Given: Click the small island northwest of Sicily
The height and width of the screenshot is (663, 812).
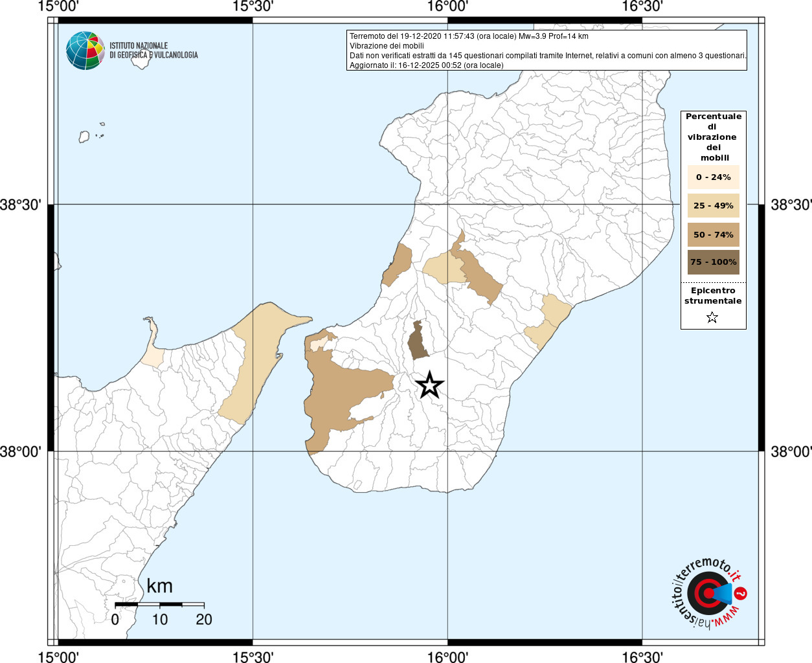Looking at the screenshot, I should tap(84, 137).
